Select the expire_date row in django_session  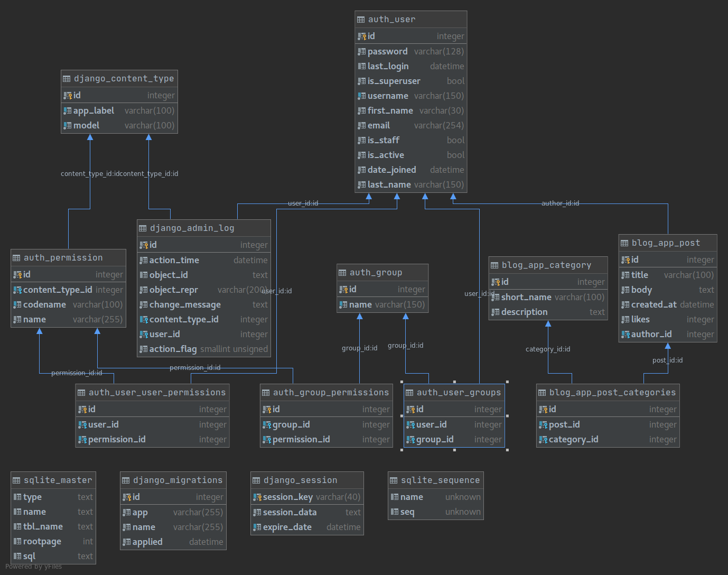click(306, 527)
